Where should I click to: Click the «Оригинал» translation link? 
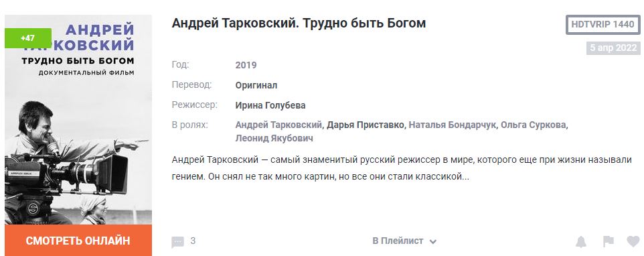tap(256, 86)
